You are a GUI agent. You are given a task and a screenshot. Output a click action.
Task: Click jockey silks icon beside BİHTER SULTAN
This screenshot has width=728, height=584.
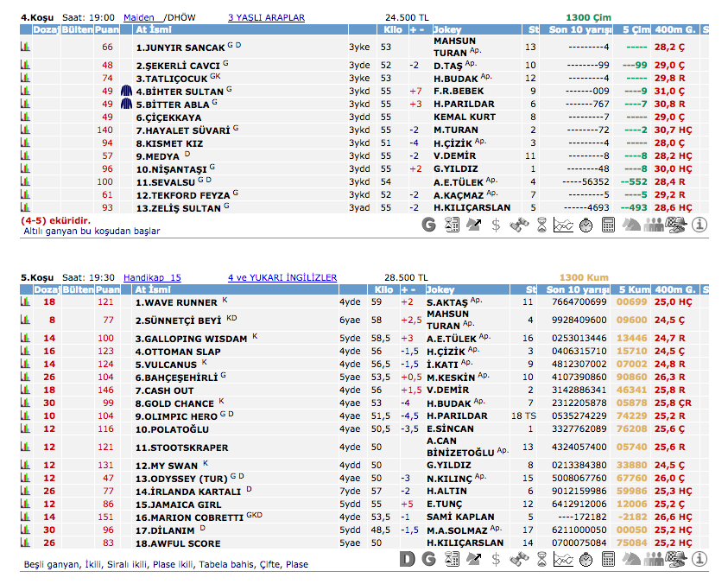tap(126, 91)
